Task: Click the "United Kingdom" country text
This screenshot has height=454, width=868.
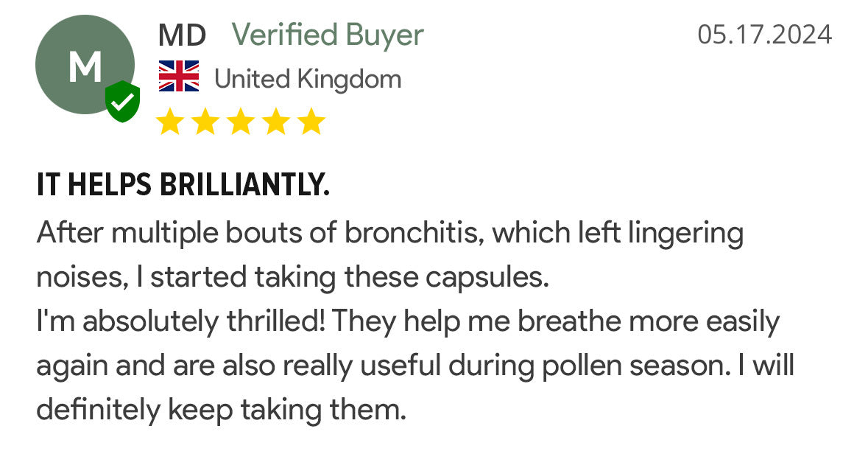Action: pyautogui.click(x=308, y=78)
